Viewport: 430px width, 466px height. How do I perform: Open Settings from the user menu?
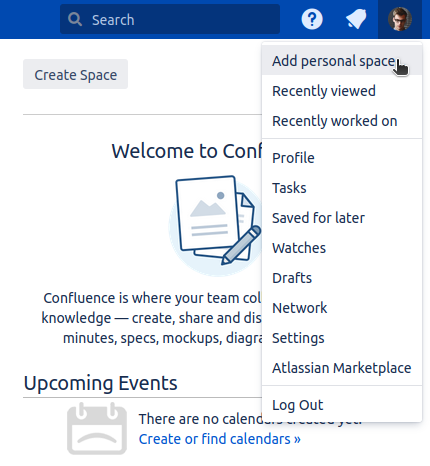[x=342, y=338]
